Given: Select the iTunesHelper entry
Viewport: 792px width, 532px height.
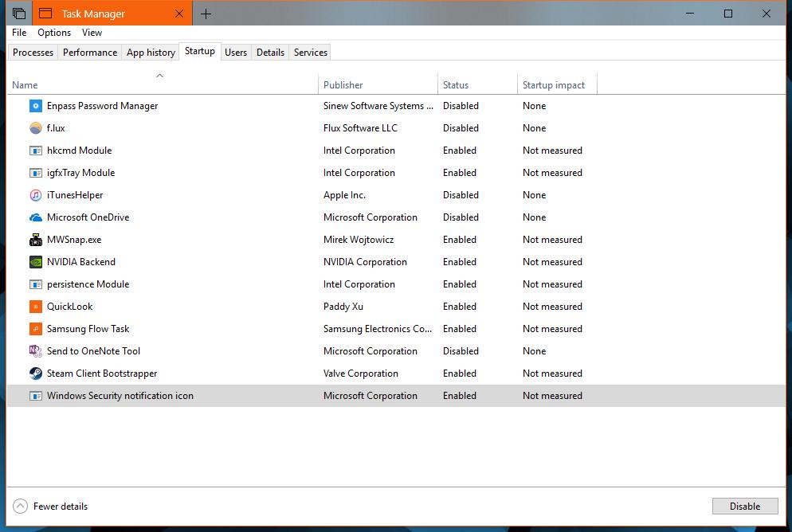Looking at the screenshot, I should pos(75,195).
